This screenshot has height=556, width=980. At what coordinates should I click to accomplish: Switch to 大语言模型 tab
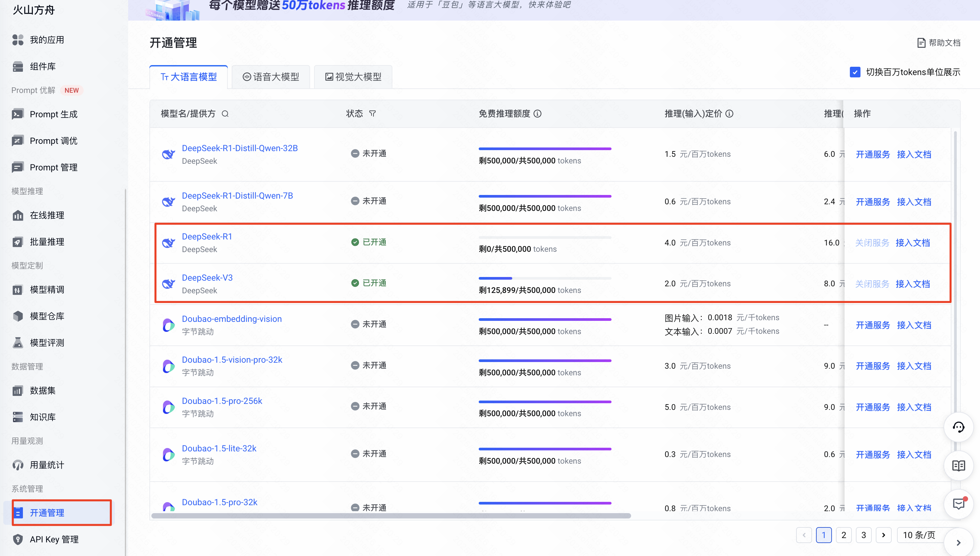click(189, 77)
